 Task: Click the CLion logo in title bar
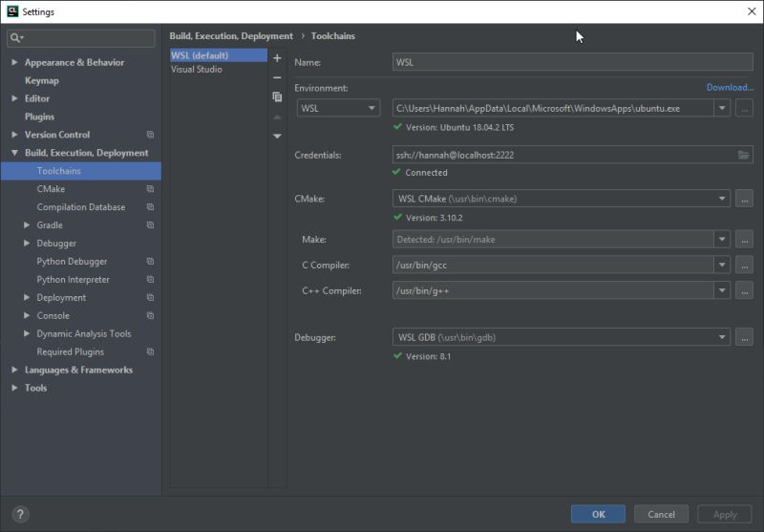12,11
